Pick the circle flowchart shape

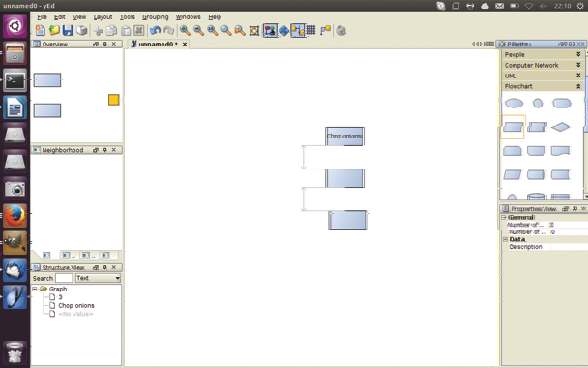[538, 103]
